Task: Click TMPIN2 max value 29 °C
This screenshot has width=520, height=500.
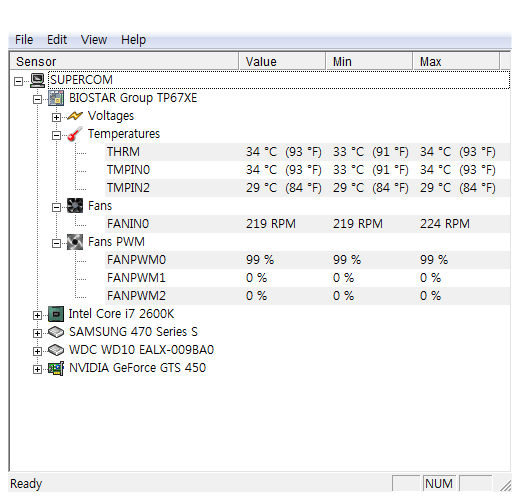Action: [458, 188]
